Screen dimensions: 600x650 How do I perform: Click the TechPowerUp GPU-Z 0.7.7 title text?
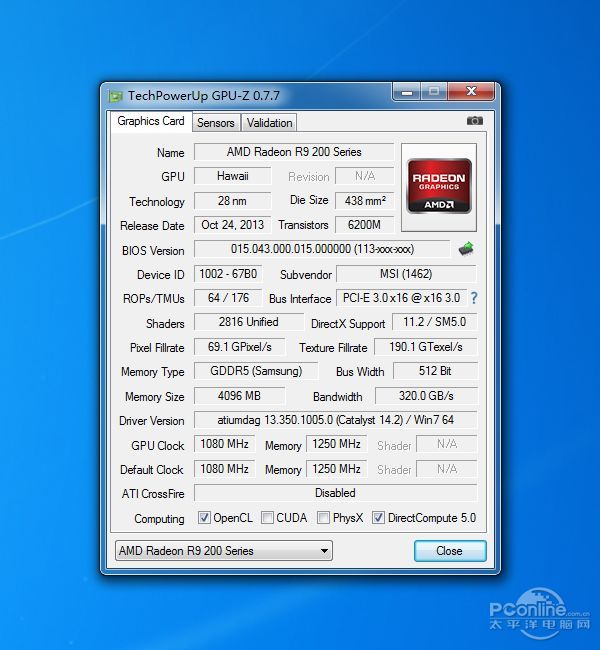(204, 96)
